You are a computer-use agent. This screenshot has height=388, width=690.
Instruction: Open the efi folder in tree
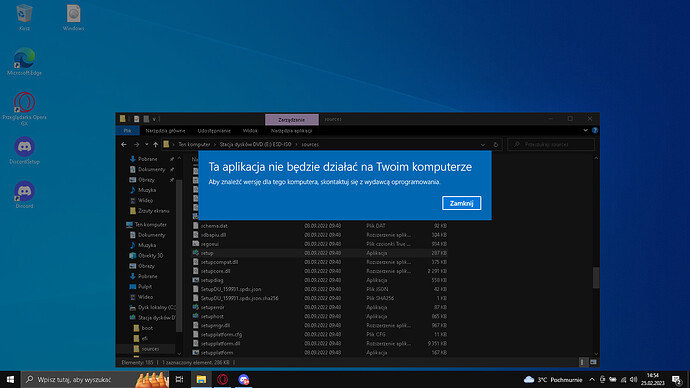pyautogui.click(x=144, y=338)
